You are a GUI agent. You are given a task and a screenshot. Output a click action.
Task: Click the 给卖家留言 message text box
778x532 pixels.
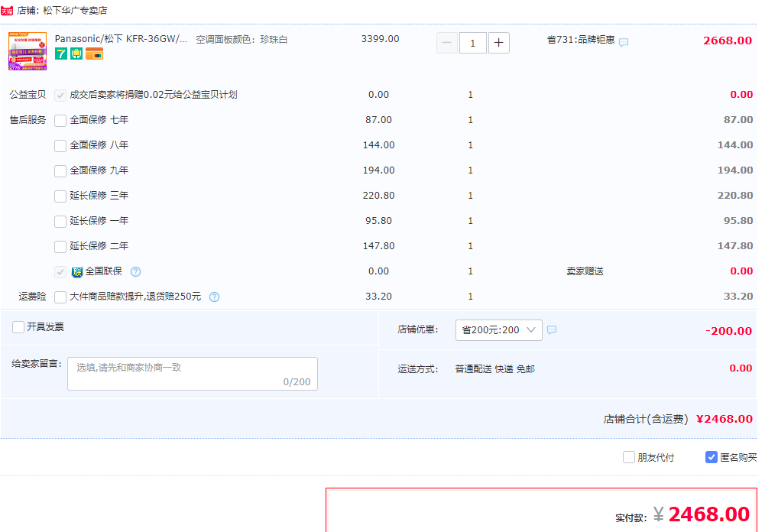point(193,374)
